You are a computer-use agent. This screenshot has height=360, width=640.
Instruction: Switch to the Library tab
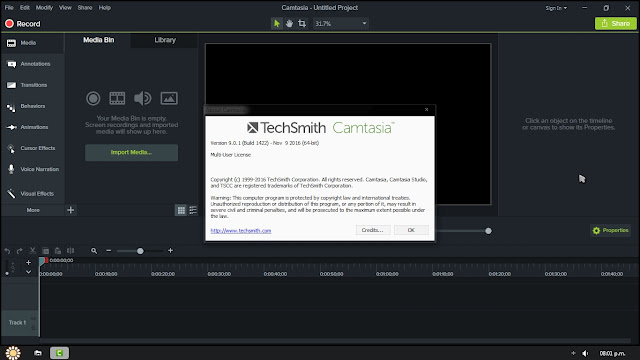pyautogui.click(x=165, y=40)
